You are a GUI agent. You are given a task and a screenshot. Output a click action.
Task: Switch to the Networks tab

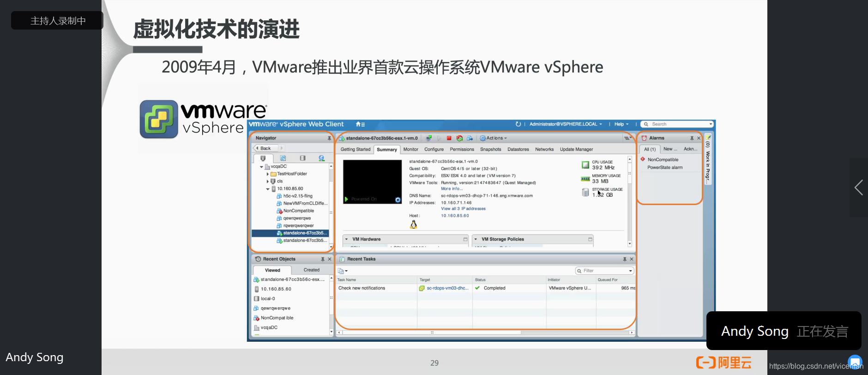click(544, 149)
